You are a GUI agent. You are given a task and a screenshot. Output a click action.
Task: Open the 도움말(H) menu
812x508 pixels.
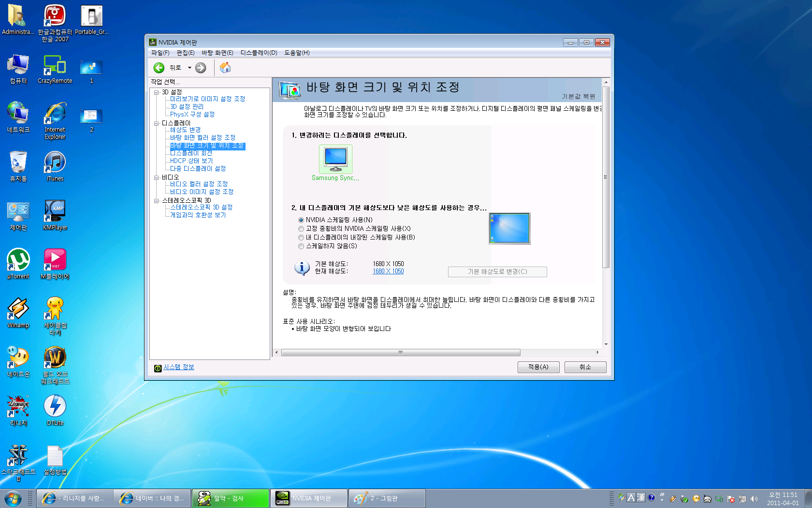(297, 53)
